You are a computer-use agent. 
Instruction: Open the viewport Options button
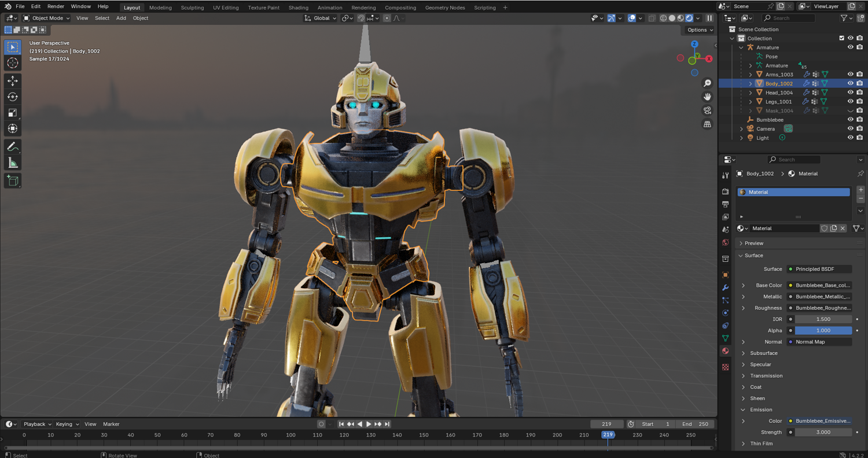click(x=700, y=30)
